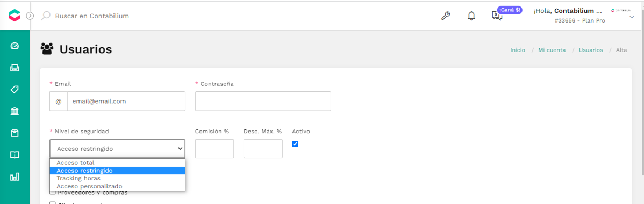Open the wrench tools icon
This screenshot has height=204, width=644.
click(x=446, y=16)
